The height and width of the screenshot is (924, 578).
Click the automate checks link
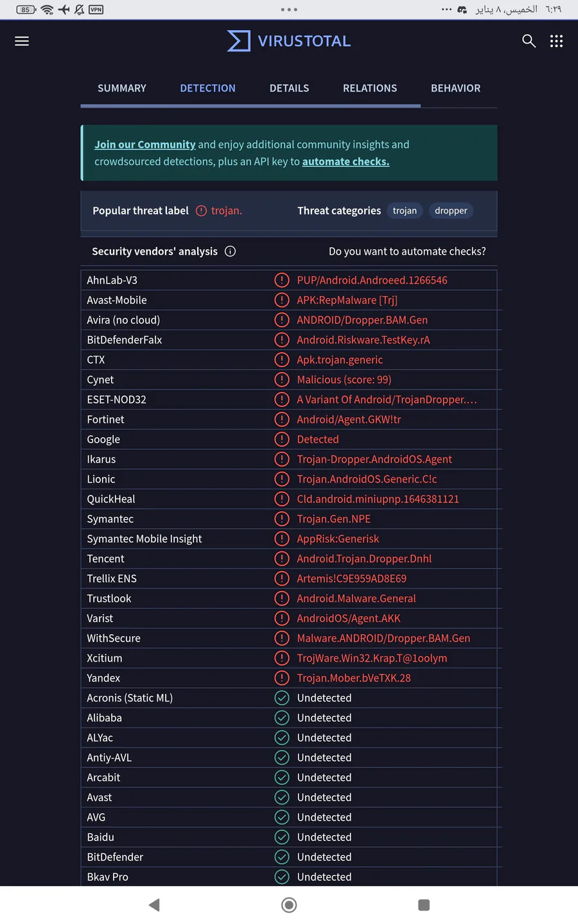pyautogui.click(x=346, y=162)
